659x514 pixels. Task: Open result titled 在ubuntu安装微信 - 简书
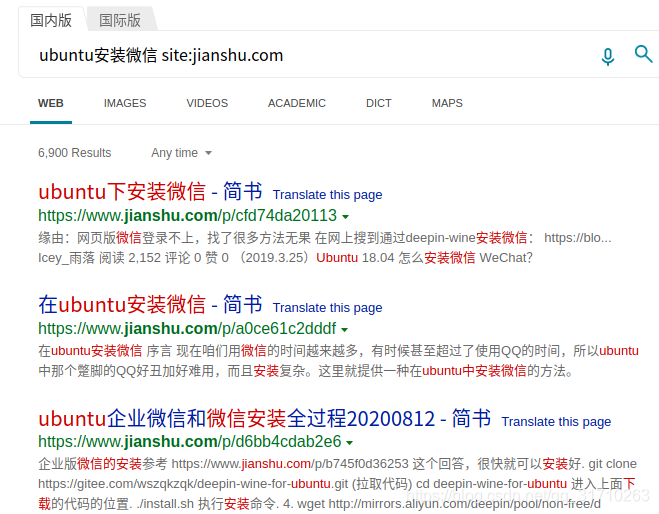150,304
